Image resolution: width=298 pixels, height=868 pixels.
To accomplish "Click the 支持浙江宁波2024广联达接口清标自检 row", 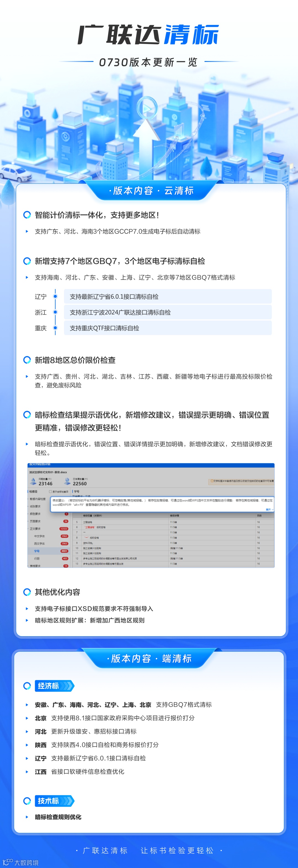I will 168,312.
